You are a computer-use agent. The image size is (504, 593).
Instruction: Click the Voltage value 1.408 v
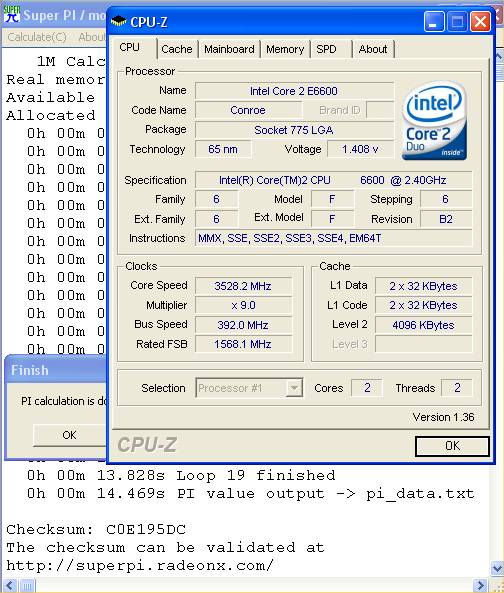point(360,149)
